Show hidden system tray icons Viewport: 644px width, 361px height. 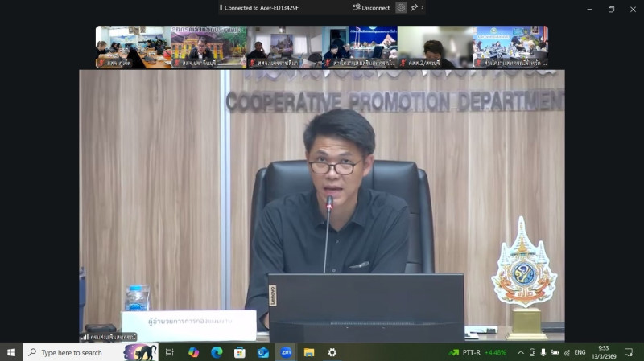[x=520, y=352]
